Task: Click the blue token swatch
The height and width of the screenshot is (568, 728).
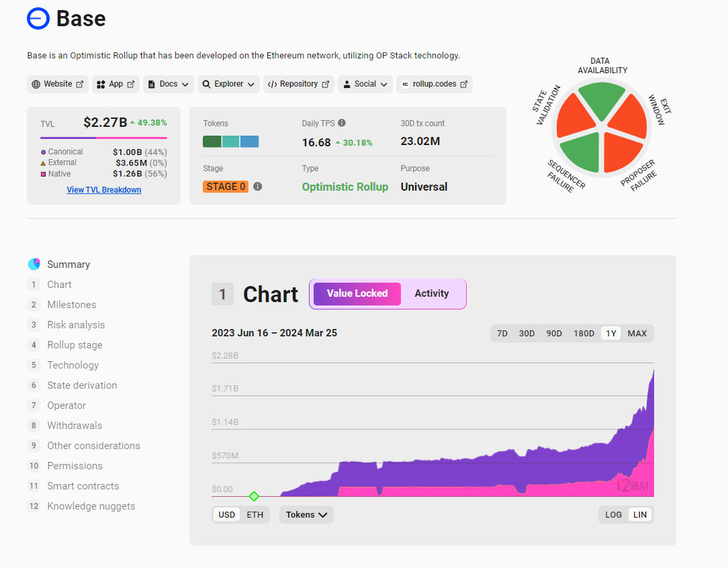Action: coord(249,142)
